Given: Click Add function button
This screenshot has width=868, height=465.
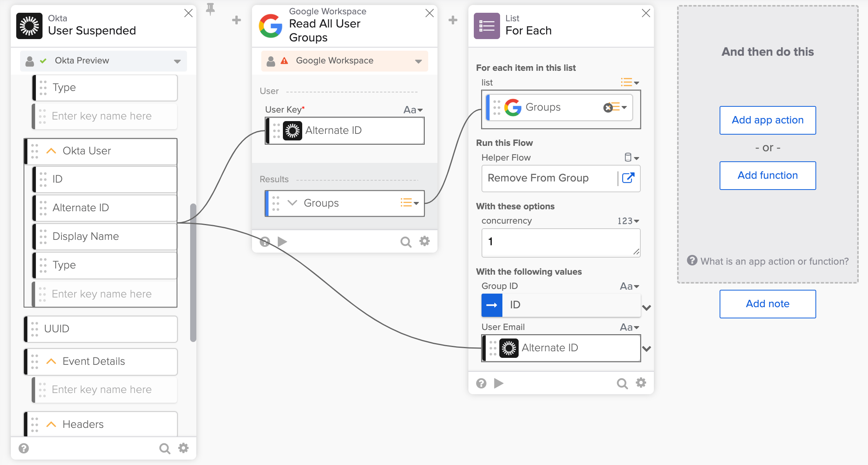Looking at the screenshot, I should tap(768, 176).
